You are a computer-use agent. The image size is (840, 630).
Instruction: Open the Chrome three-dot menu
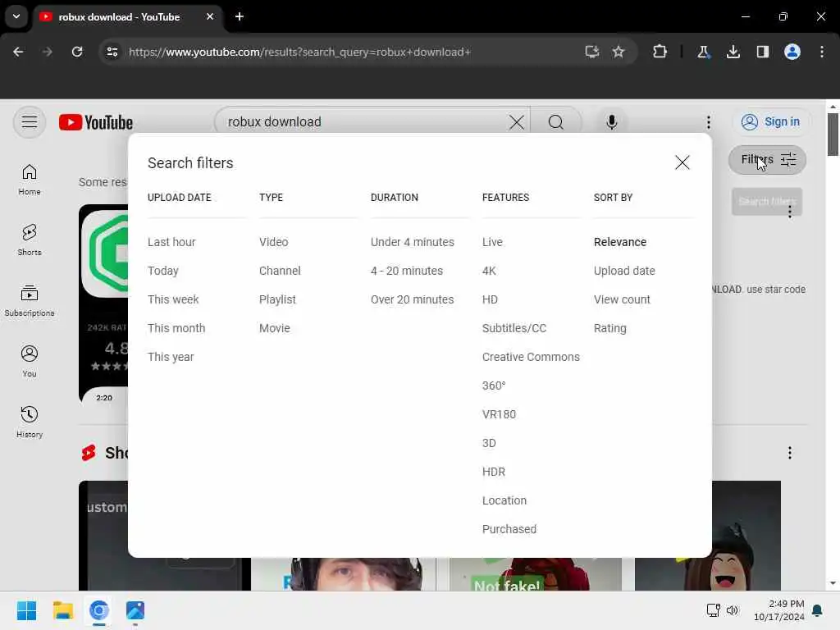point(822,52)
